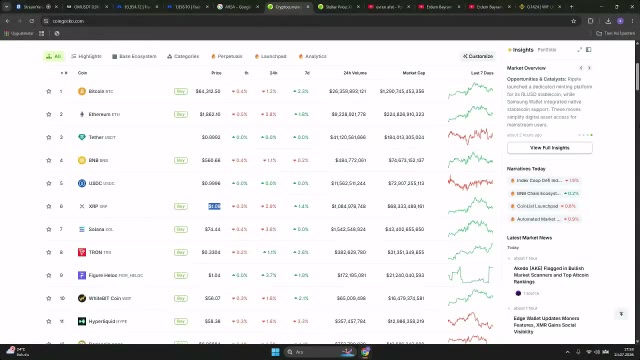Open Chrome from the taskbar
Image resolution: width=640 pixels, height=360 pixels.
365,352
